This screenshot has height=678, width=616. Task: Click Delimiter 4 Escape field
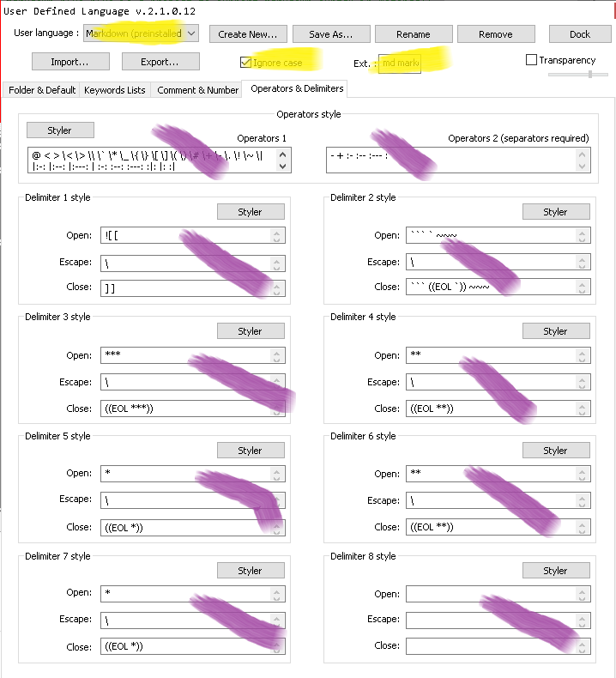point(498,382)
